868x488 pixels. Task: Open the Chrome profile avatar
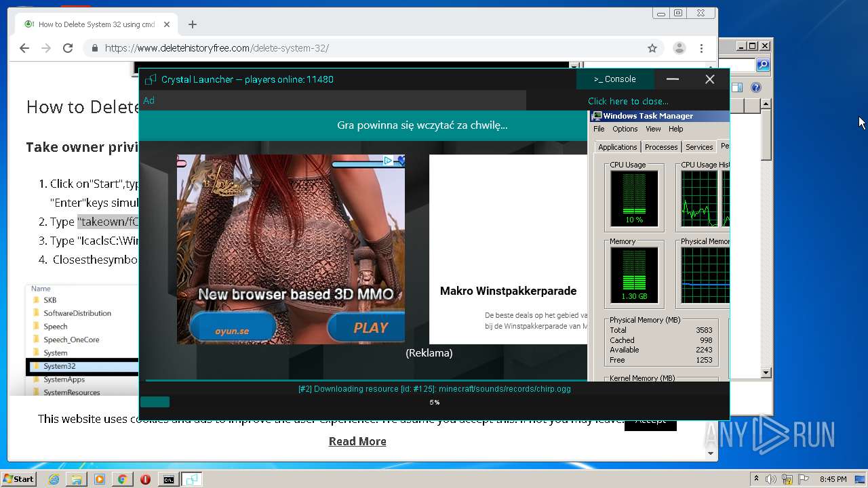679,48
